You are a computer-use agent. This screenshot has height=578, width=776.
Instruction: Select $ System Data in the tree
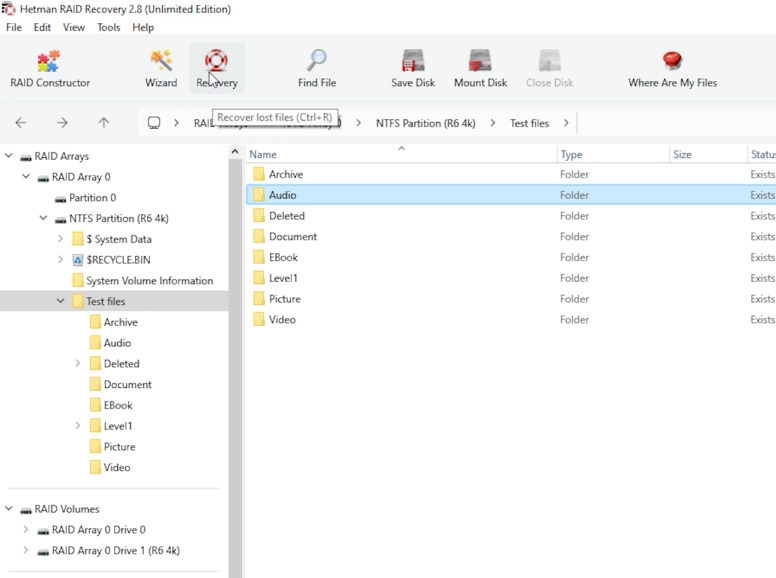click(x=119, y=239)
